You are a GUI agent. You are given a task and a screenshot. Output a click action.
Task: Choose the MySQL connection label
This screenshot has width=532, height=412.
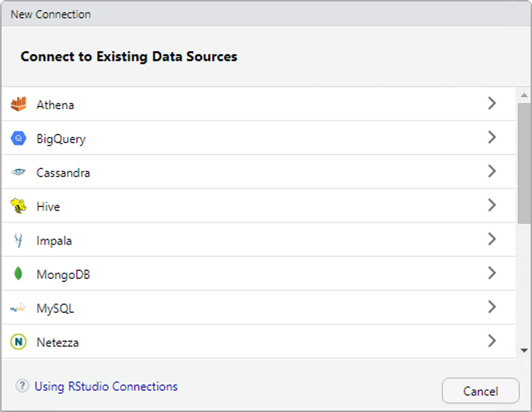[55, 308]
